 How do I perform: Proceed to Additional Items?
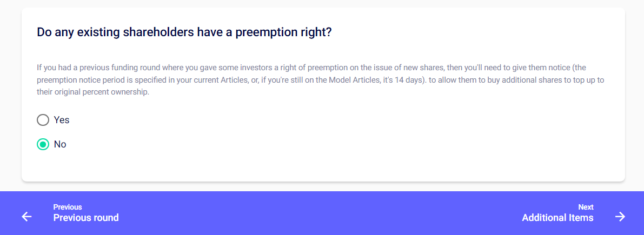(x=557, y=218)
